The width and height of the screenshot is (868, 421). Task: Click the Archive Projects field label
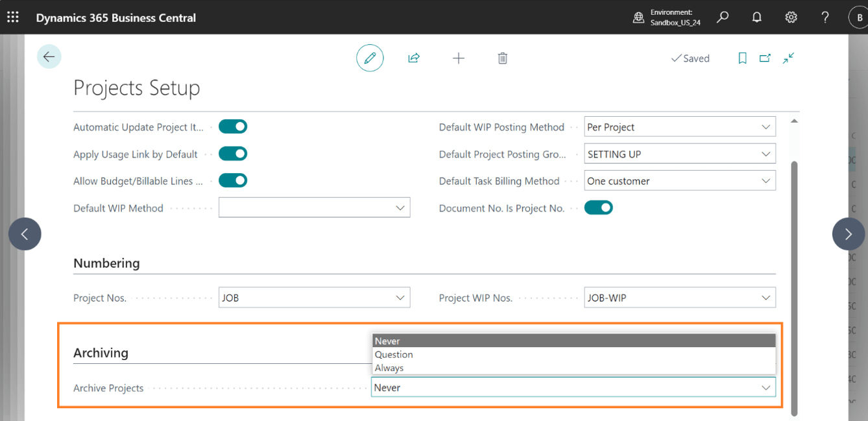tap(108, 388)
